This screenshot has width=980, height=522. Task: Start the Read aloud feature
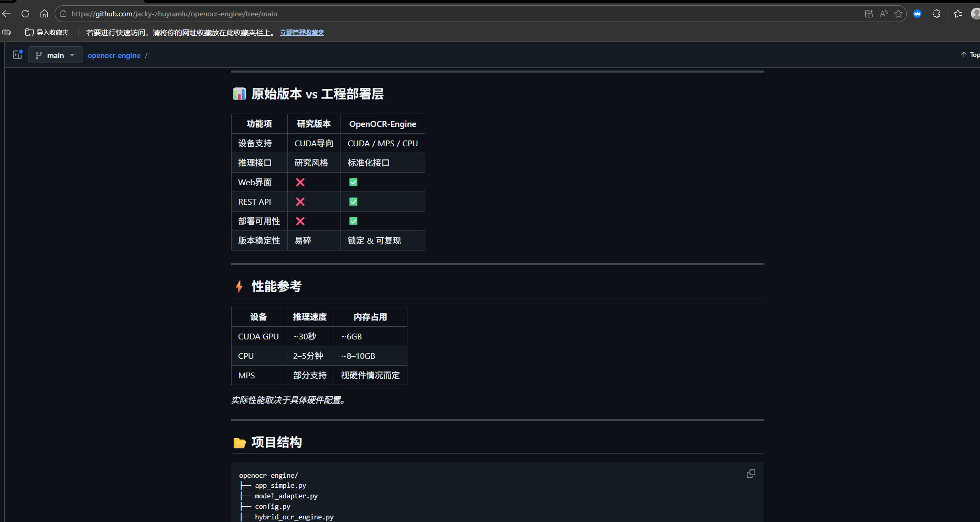[x=884, y=14]
